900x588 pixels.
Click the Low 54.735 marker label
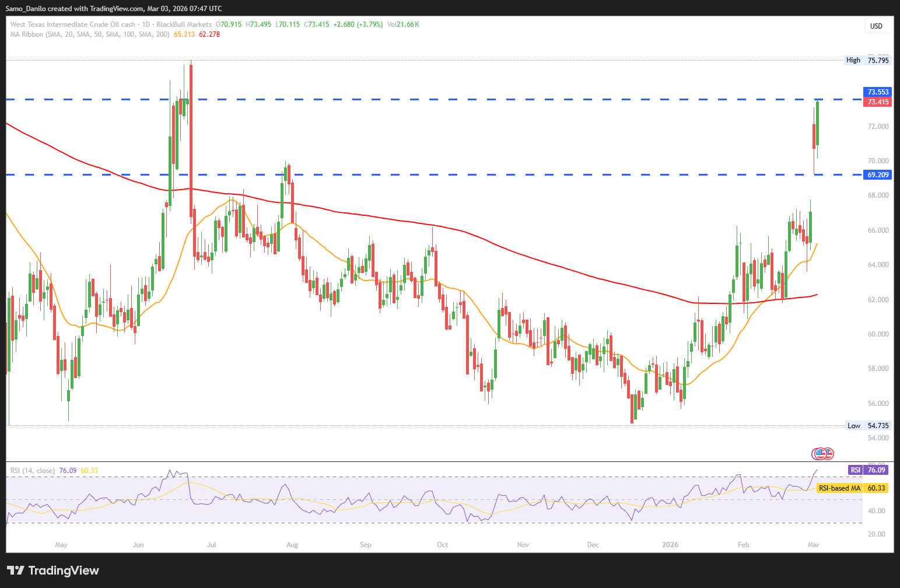[868, 426]
